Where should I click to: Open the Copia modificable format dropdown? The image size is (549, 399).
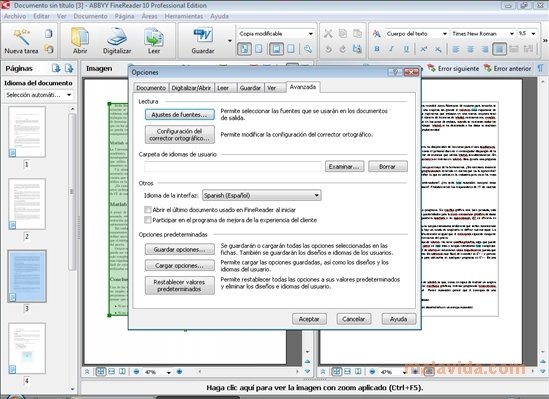coord(276,34)
